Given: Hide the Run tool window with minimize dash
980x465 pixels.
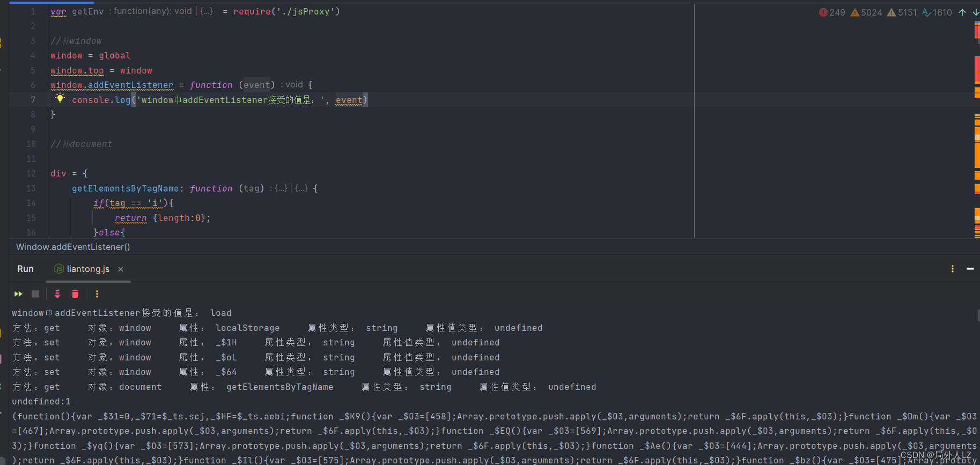Looking at the screenshot, I should [x=970, y=269].
